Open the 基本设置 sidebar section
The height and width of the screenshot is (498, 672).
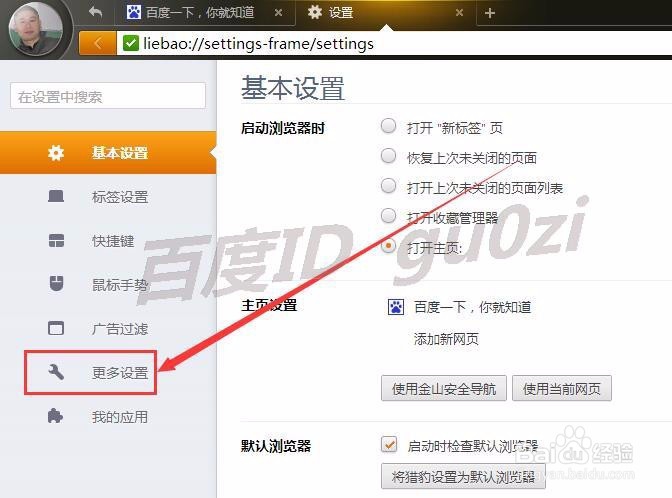108,153
